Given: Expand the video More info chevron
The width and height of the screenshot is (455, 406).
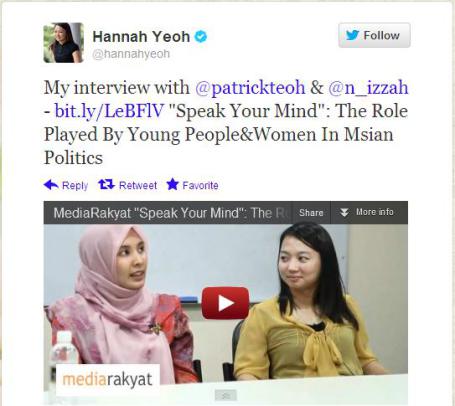Looking at the screenshot, I should [344, 212].
